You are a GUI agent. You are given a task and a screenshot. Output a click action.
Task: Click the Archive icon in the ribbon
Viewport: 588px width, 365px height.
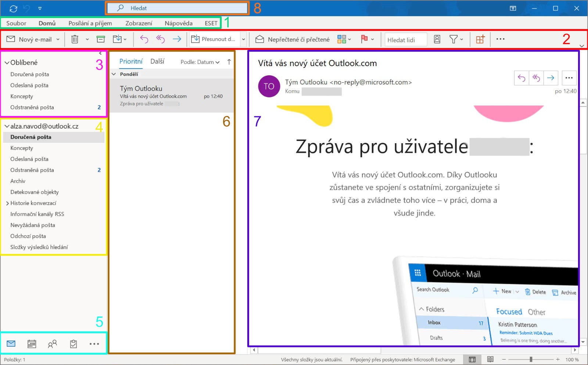[101, 39]
